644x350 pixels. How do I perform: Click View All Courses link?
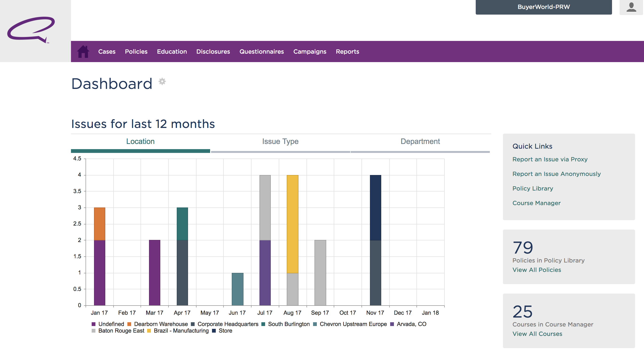click(x=537, y=334)
